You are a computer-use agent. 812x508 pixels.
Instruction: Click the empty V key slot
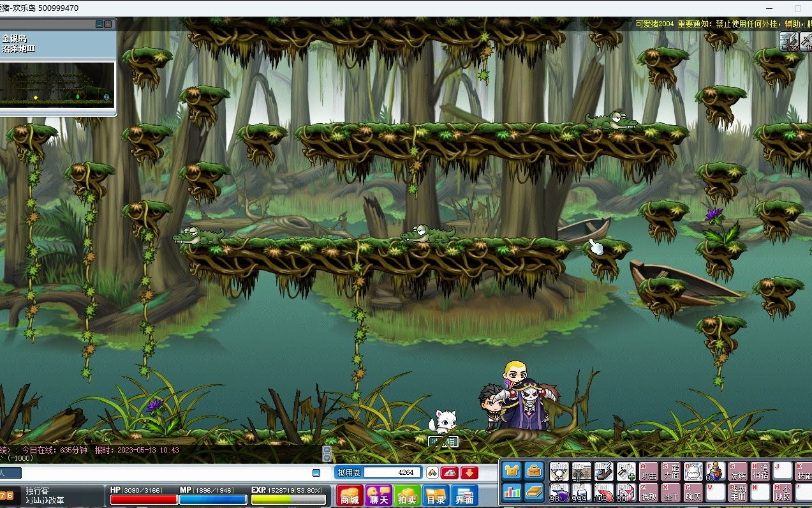716,492
